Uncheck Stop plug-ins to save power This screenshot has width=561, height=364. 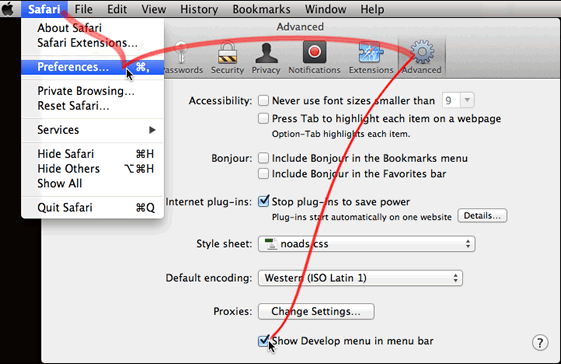click(264, 201)
